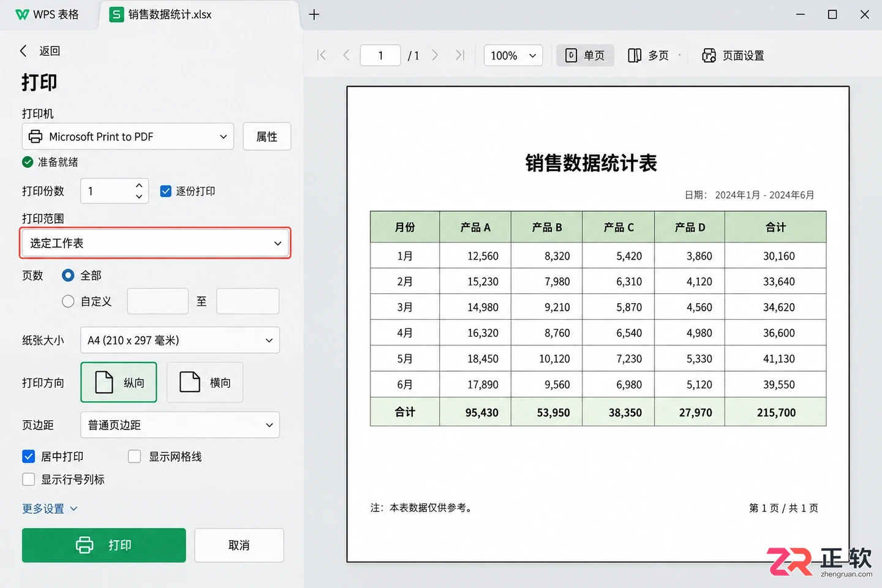The image size is (882, 588).
Task: Maximize the WPS window
Action: (x=832, y=15)
